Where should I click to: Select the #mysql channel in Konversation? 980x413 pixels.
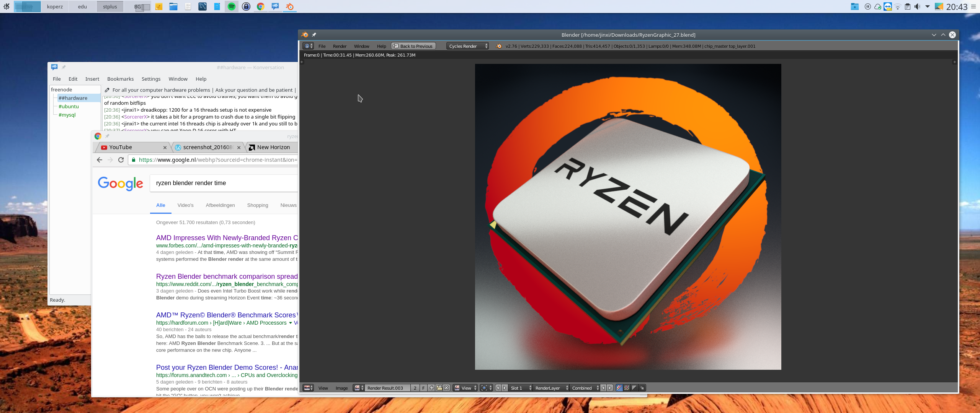tap(67, 115)
